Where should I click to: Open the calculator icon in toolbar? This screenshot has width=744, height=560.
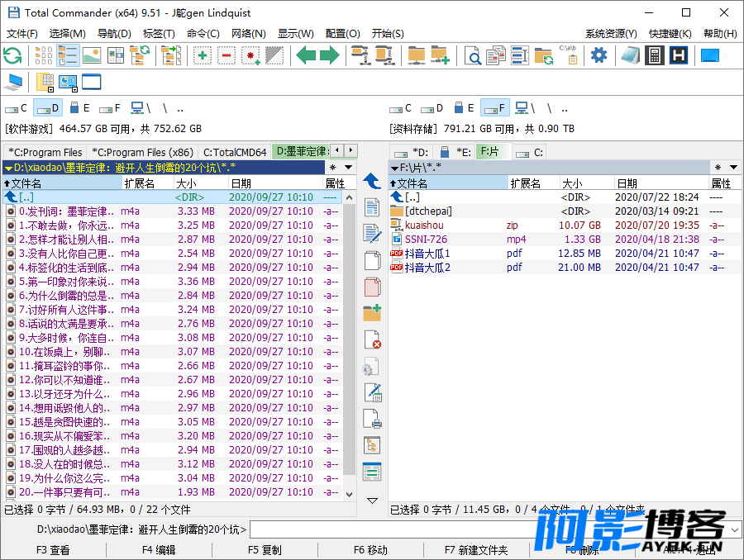[655, 55]
